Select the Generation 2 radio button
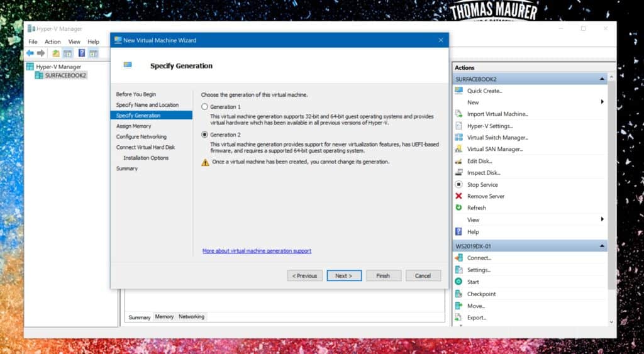The width and height of the screenshot is (644, 354). tap(204, 135)
